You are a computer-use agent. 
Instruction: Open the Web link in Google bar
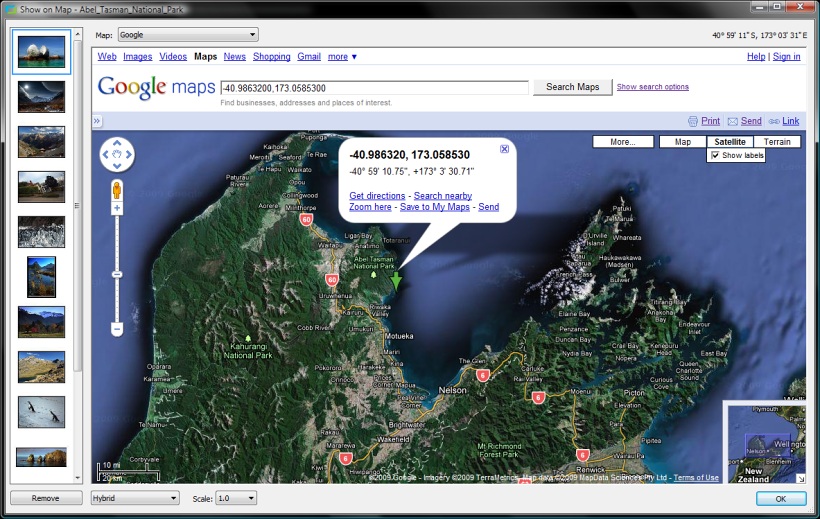[107, 57]
